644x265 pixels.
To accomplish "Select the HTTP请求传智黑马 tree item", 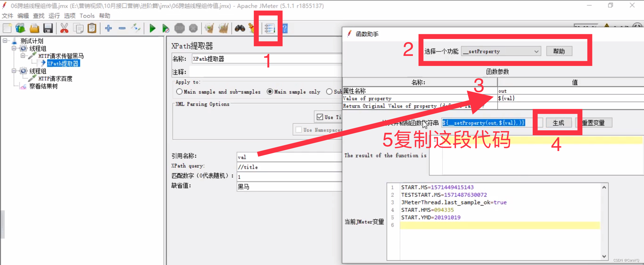I will [61, 56].
